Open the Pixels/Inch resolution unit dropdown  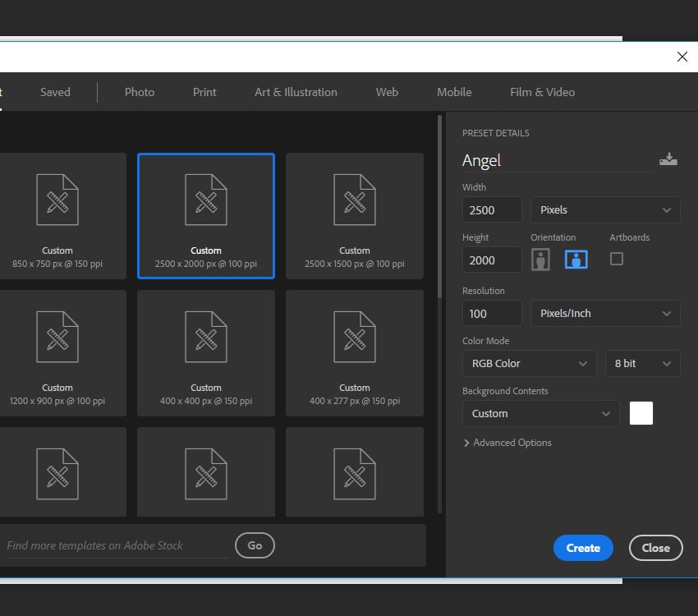[605, 314]
